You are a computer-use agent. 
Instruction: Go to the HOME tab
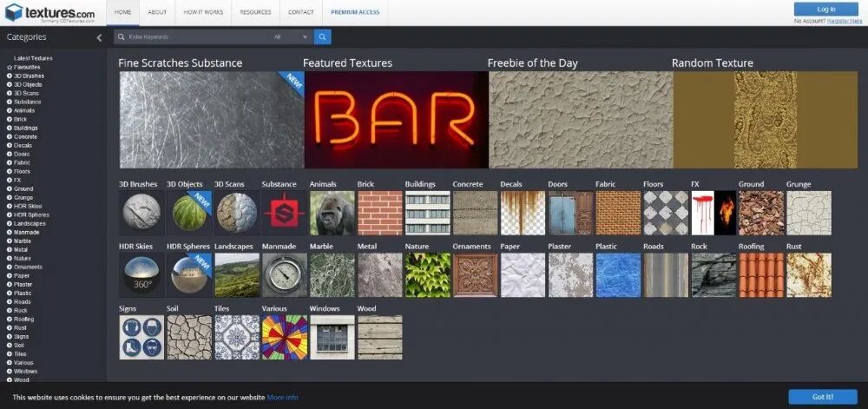tap(122, 12)
